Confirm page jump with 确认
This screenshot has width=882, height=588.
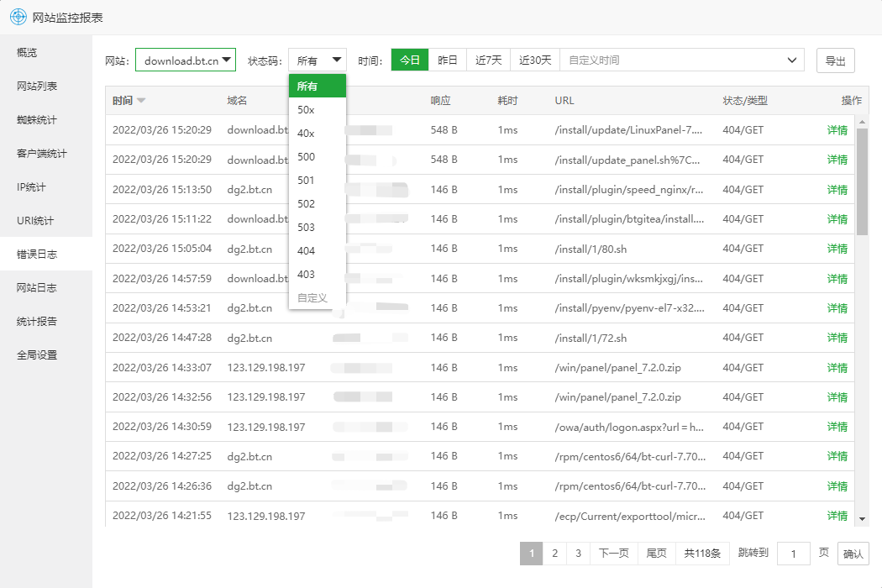pos(853,554)
